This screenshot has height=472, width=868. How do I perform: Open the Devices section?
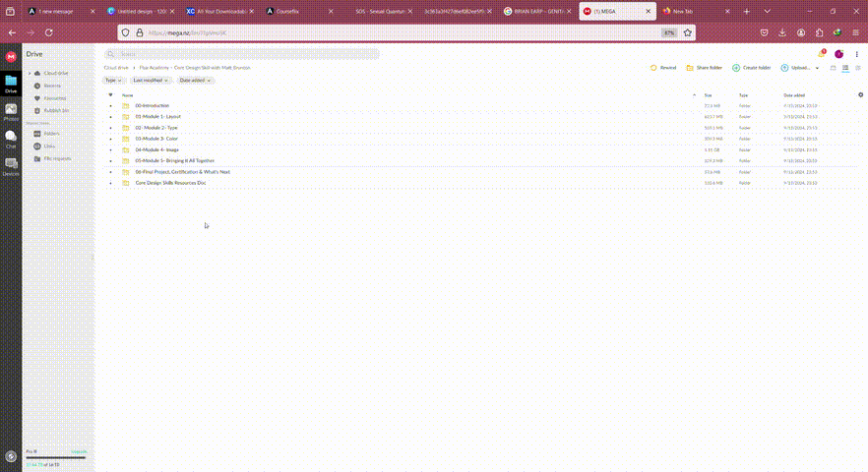11,166
